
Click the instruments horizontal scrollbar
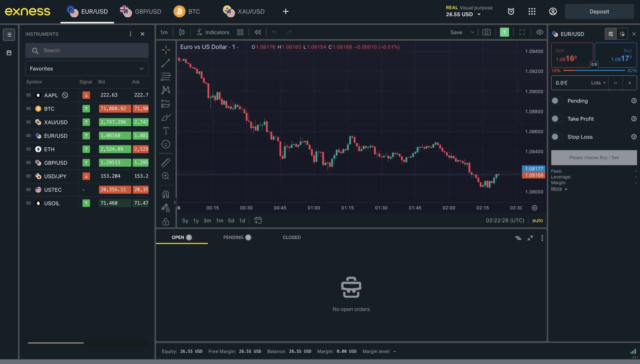click(56, 343)
